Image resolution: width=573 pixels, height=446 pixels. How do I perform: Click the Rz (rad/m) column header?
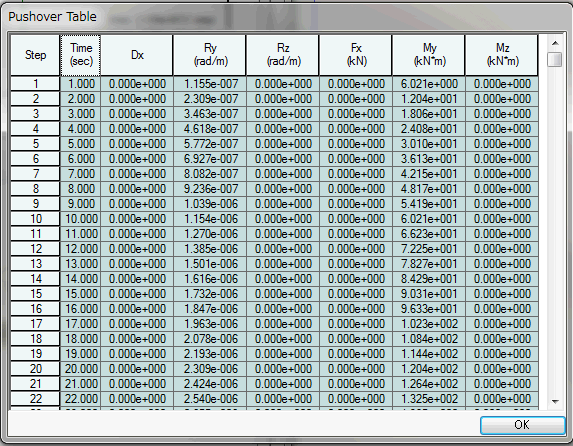pos(283,55)
